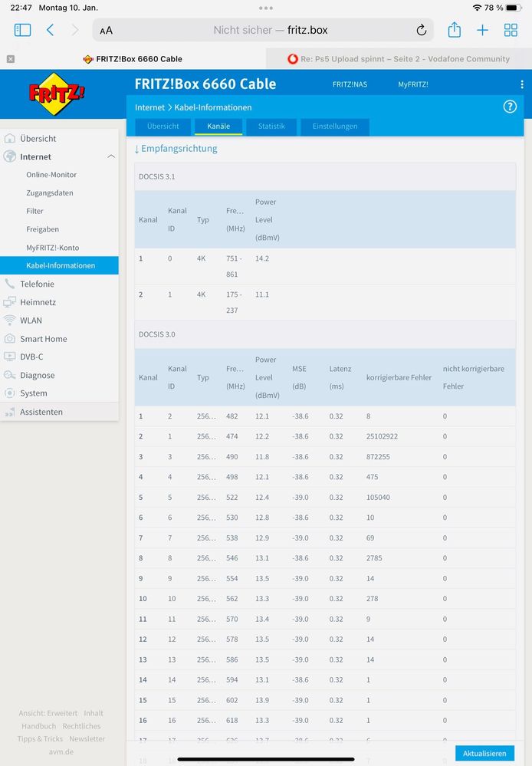Open Tipps & Tricks footer link
This screenshot has height=766, width=532.
[x=40, y=739]
